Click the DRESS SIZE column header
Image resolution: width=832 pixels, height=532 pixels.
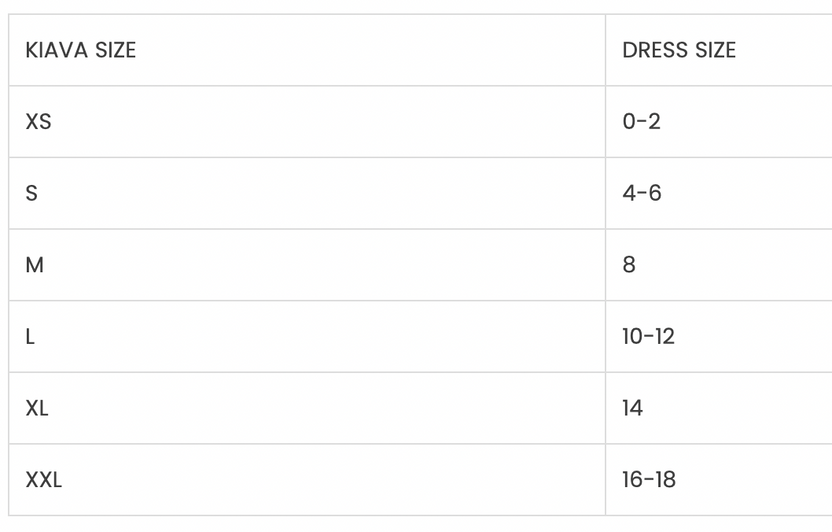(x=679, y=50)
